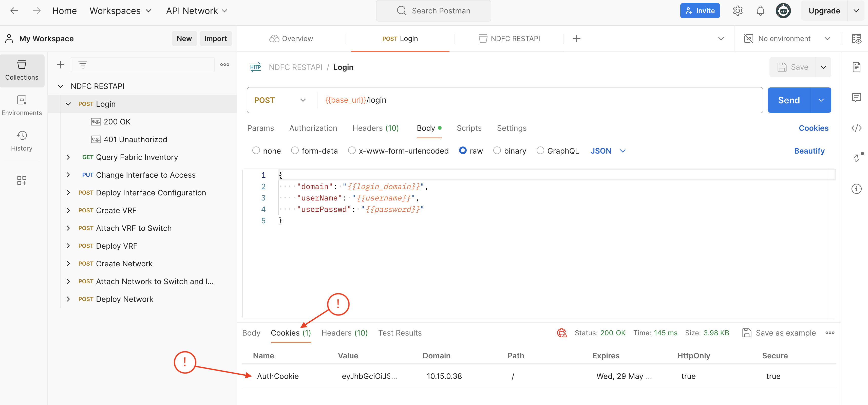Select the form-data radio button
The image size is (868, 405).
click(295, 151)
